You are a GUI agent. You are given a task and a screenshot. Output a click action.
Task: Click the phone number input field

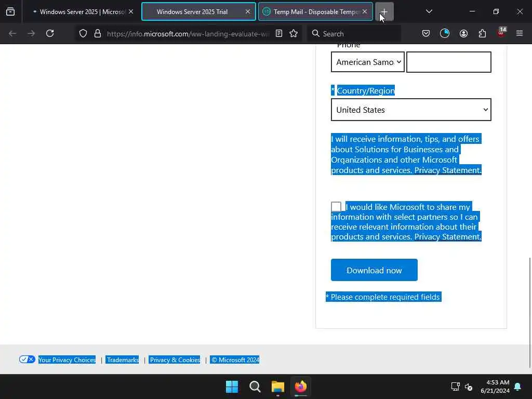pyautogui.click(x=448, y=62)
